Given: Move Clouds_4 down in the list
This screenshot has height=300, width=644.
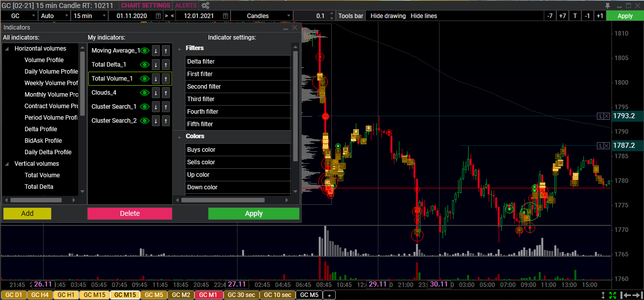Looking at the screenshot, I should (156, 93).
